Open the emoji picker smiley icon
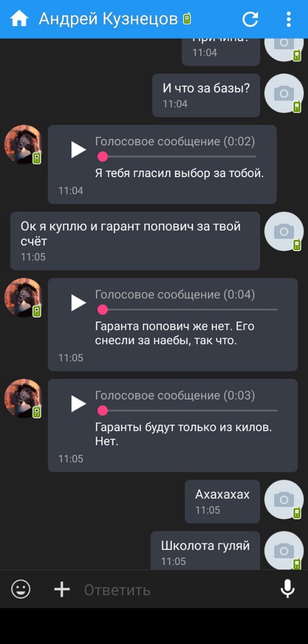 [x=20, y=590]
